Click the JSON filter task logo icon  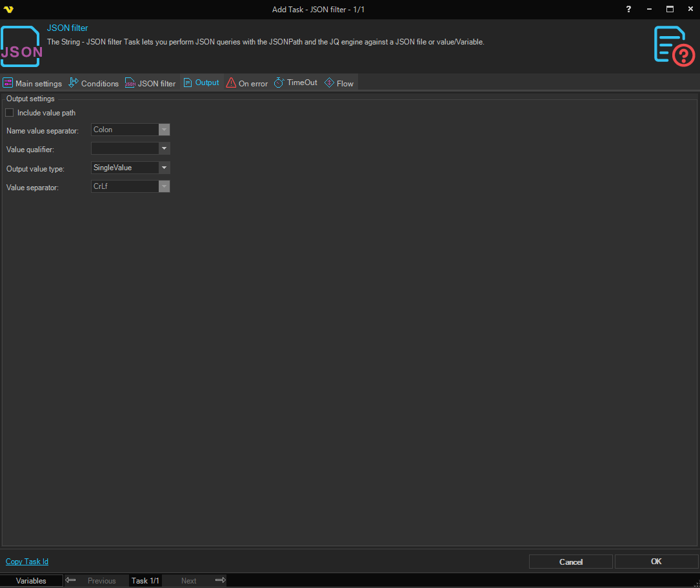(21, 46)
